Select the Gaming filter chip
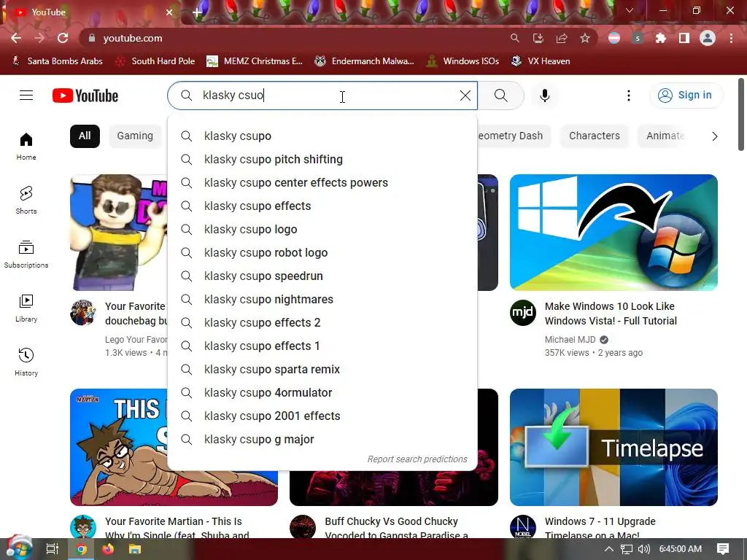The image size is (747, 560). tap(135, 136)
